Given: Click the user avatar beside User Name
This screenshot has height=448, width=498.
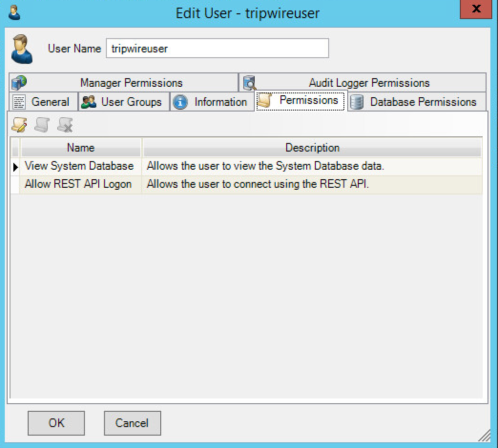Looking at the screenshot, I should (x=22, y=50).
